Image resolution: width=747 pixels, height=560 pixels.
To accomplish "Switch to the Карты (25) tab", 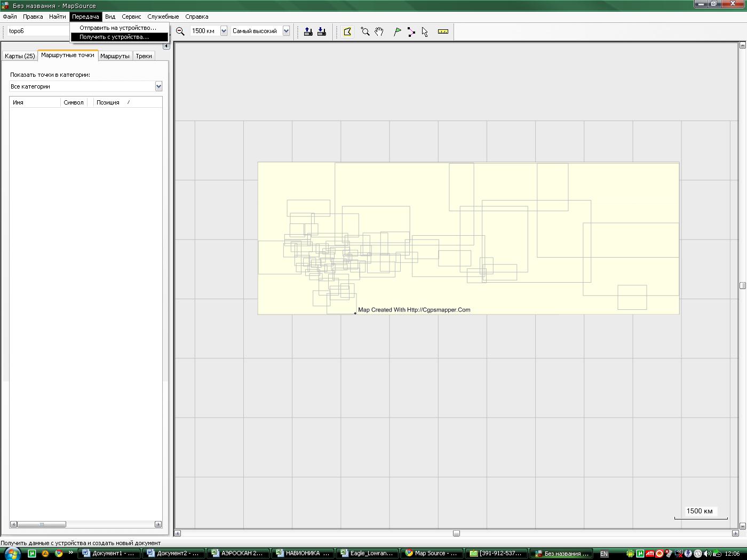I will pyautogui.click(x=20, y=56).
